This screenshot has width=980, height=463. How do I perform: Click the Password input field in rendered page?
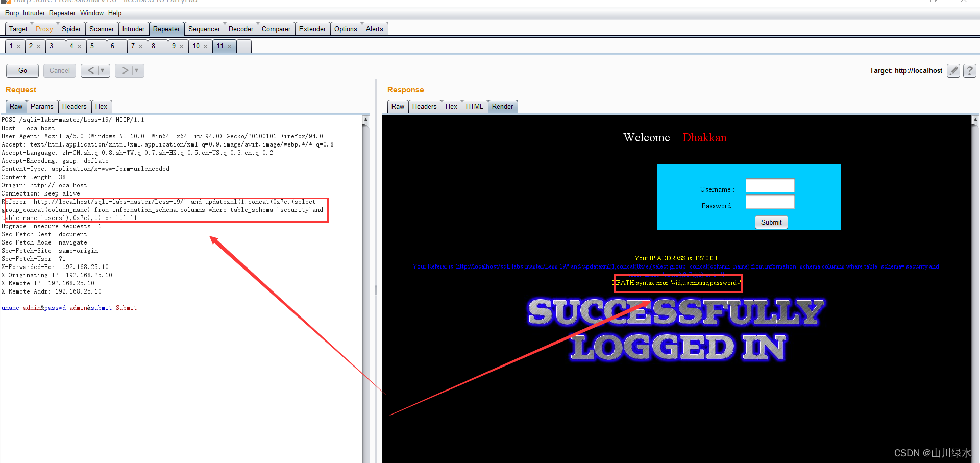tap(770, 202)
